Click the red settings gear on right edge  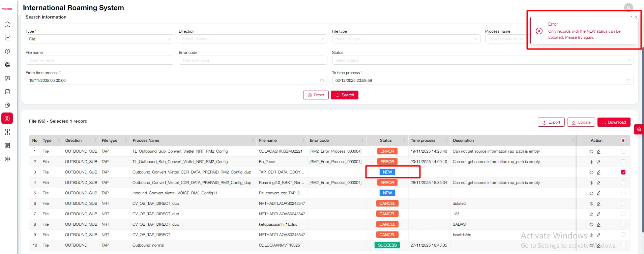pos(639,129)
